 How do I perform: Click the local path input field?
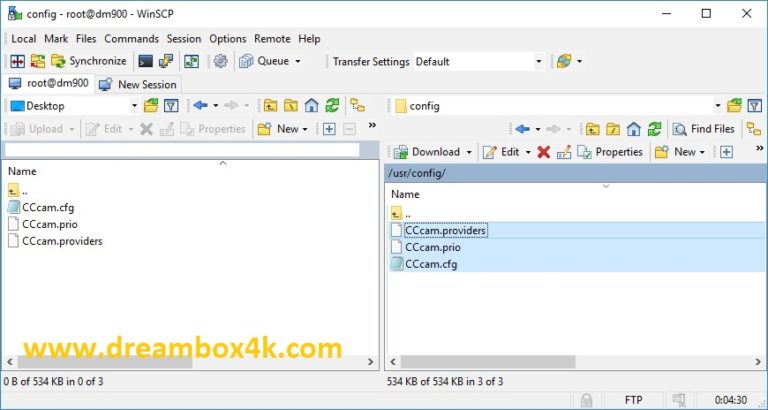(x=182, y=150)
